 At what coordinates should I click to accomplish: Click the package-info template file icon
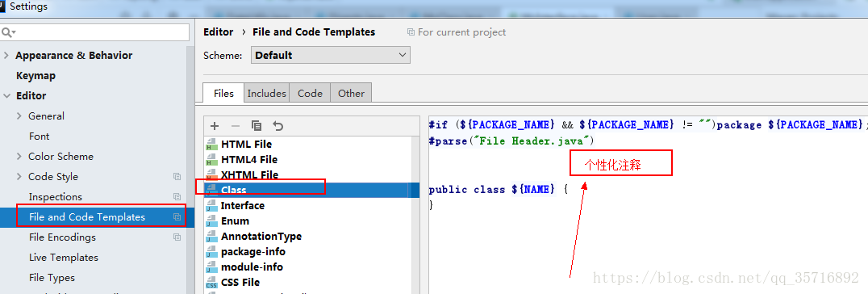click(211, 252)
